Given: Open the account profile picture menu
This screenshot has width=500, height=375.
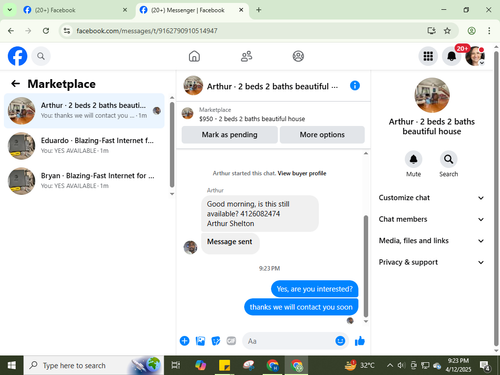Looking at the screenshot, I should [x=475, y=56].
